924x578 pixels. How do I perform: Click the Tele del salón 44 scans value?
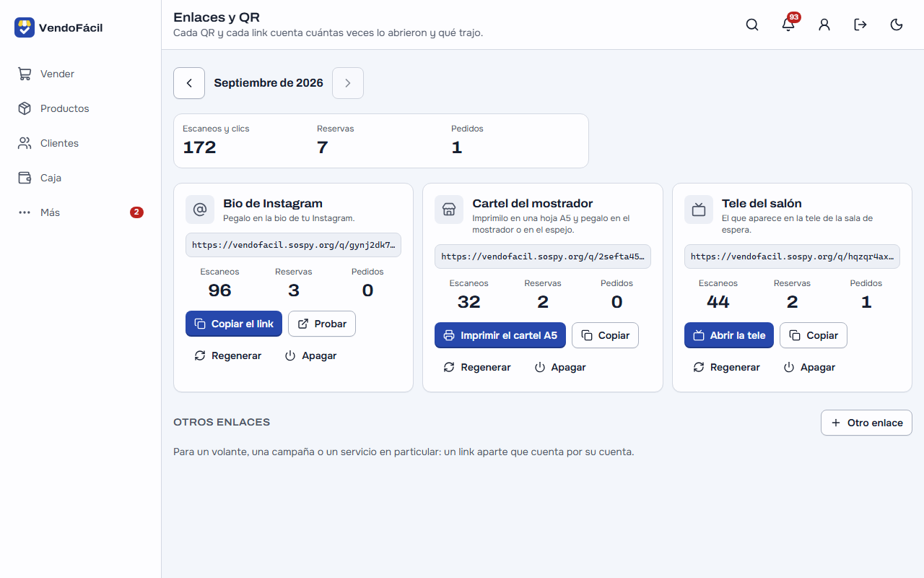click(718, 302)
